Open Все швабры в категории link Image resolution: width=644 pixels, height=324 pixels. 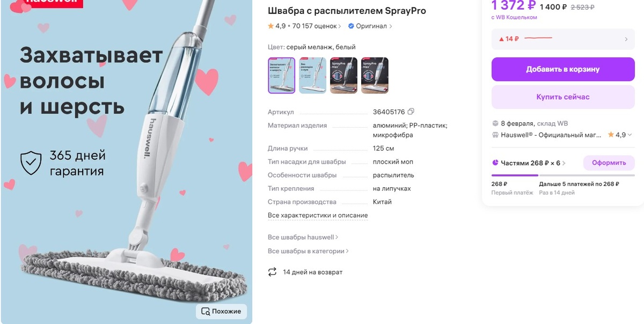pos(308,251)
